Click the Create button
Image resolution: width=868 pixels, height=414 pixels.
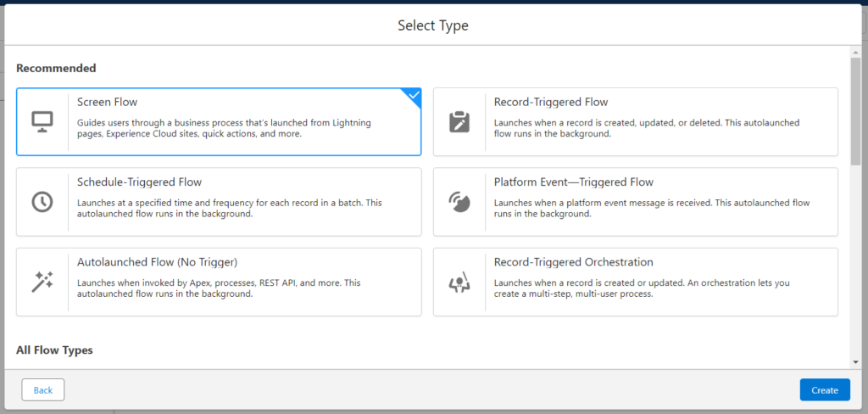coord(824,389)
